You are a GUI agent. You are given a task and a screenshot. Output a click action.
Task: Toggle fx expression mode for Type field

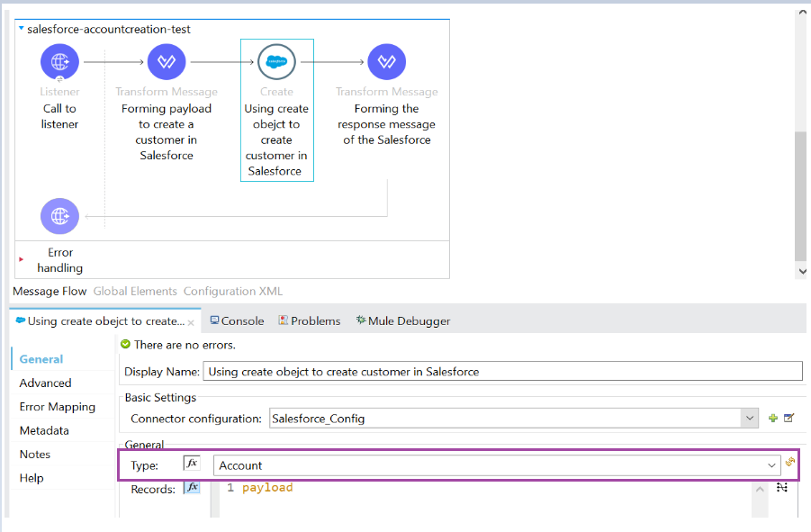pyautogui.click(x=191, y=463)
